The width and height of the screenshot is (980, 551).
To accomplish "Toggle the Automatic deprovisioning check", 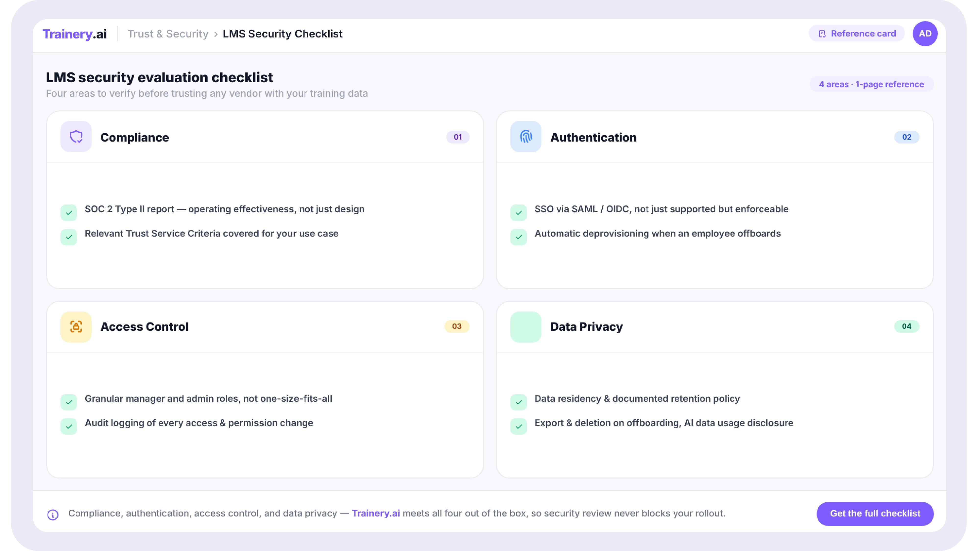I will (x=518, y=237).
